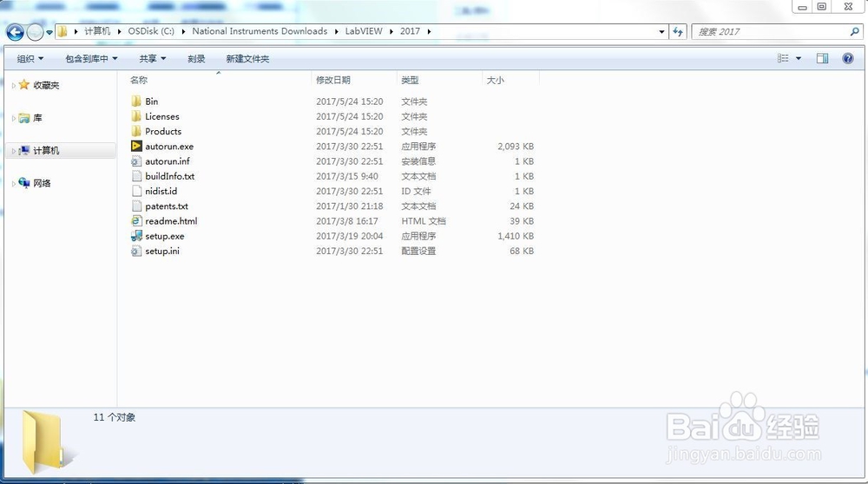Sort by the 大小 column header
Image resolution: width=868 pixels, height=484 pixels.
(495, 80)
